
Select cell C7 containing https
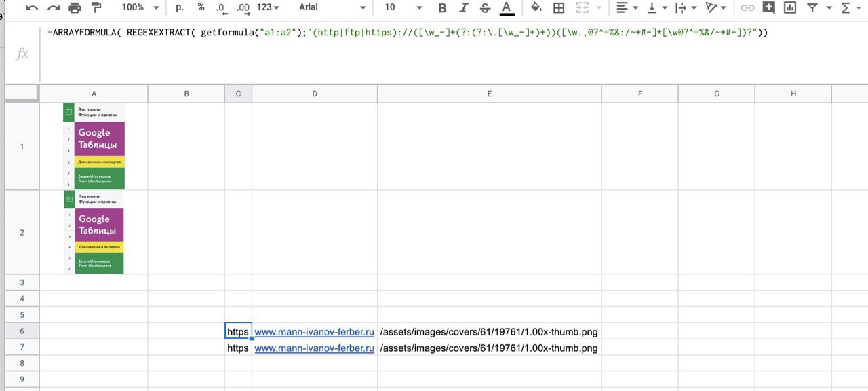tap(238, 348)
